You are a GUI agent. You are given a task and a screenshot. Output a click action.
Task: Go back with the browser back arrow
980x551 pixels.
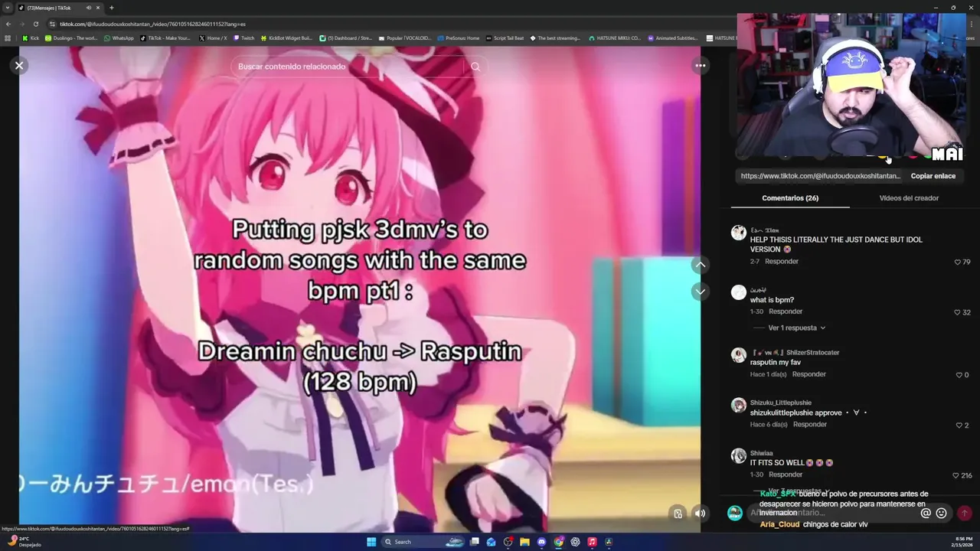click(8, 24)
